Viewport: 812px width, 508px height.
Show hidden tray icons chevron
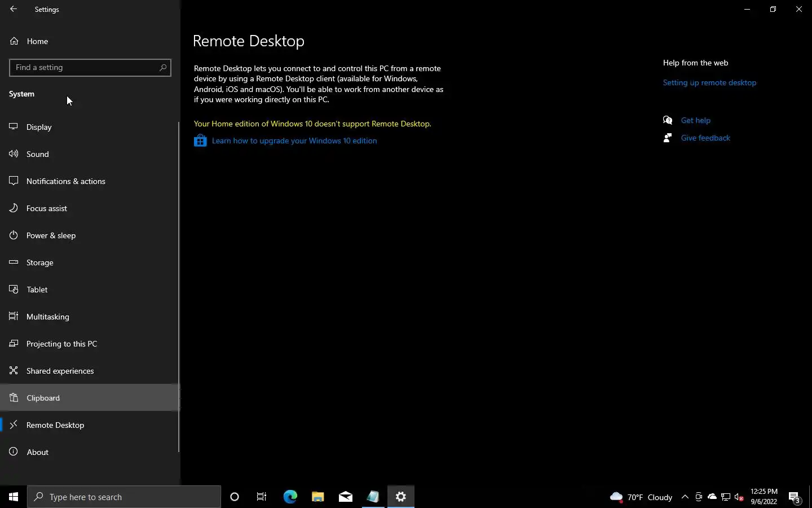pos(685,497)
